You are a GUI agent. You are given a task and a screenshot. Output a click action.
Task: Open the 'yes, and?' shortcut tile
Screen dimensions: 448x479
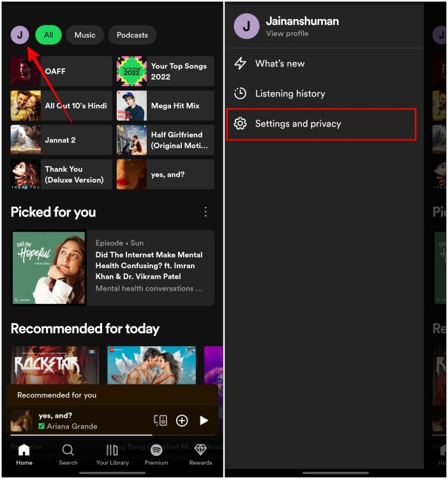click(165, 174)
